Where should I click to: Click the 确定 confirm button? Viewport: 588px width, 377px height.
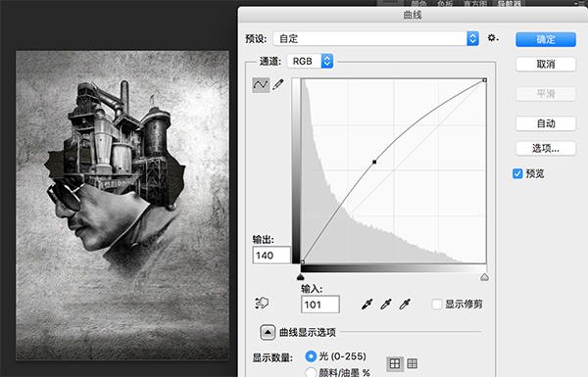[546, 39]
